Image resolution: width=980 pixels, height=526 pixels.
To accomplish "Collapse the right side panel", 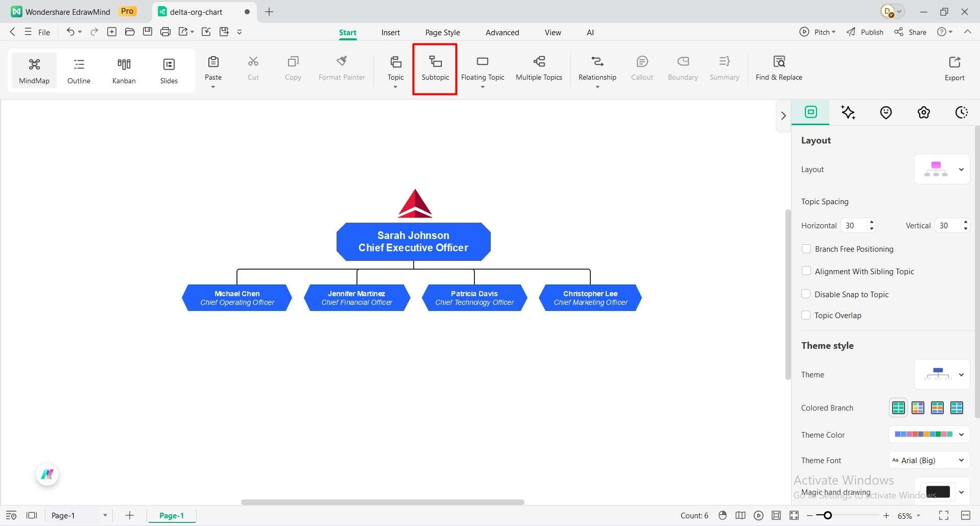I will (783, 115).
